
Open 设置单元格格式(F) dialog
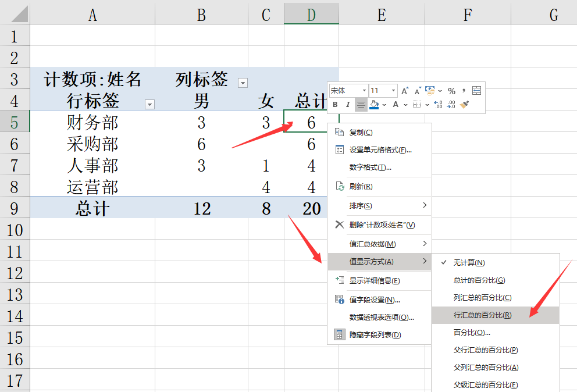[x=379, y=150]
